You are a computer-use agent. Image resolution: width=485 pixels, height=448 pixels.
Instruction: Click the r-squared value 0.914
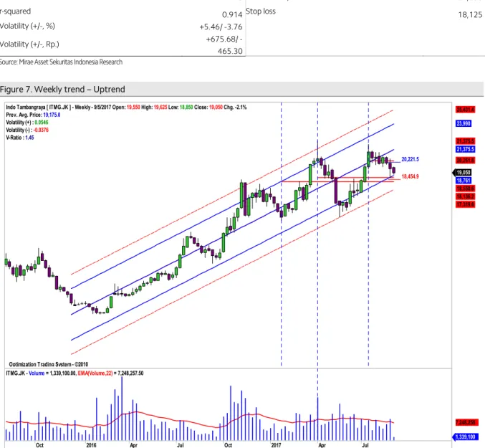[232, 14]
